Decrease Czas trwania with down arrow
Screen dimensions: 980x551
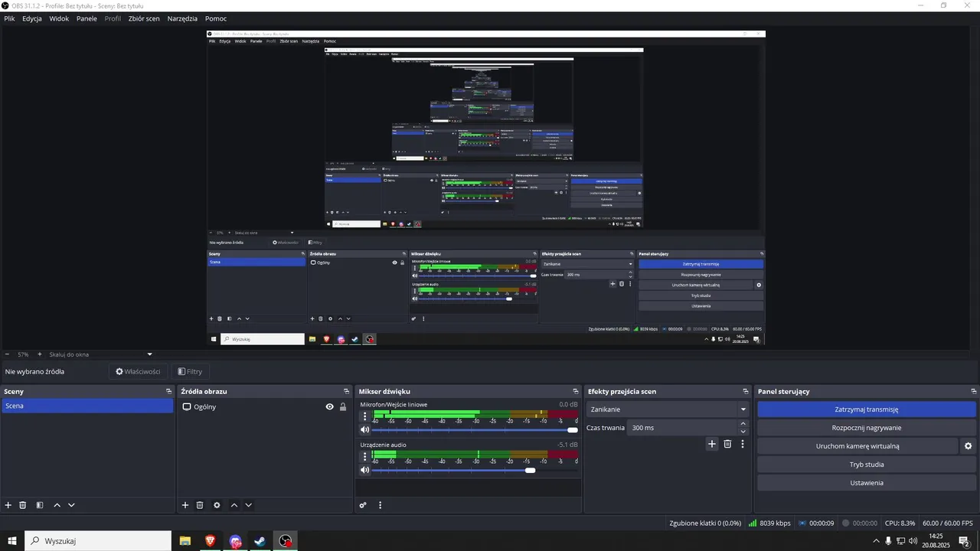click(x=743, y=432)
